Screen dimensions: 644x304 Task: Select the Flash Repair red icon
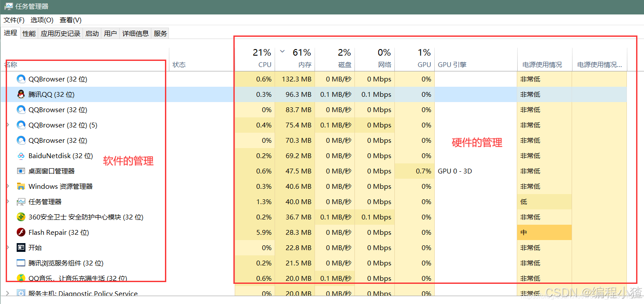(x=21, y=233)
